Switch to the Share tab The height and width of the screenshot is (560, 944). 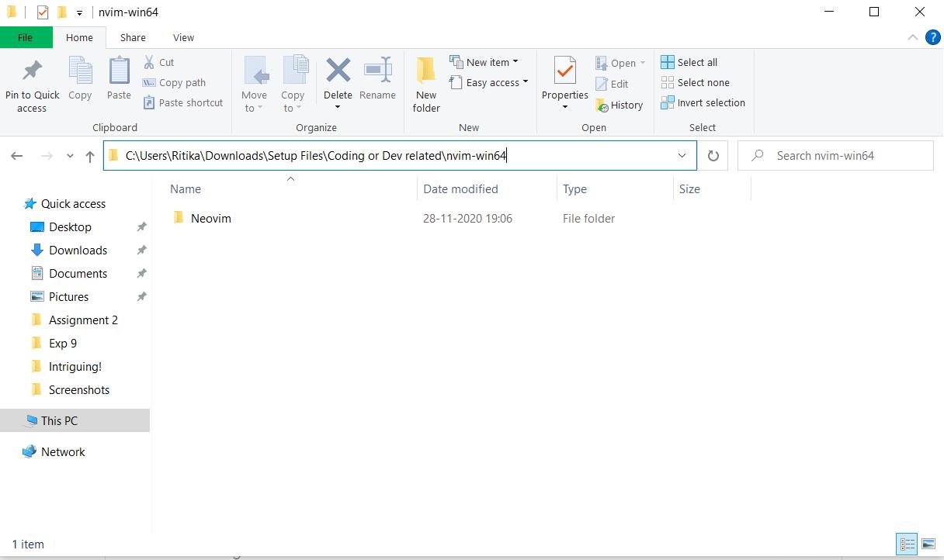pos(133,37)
